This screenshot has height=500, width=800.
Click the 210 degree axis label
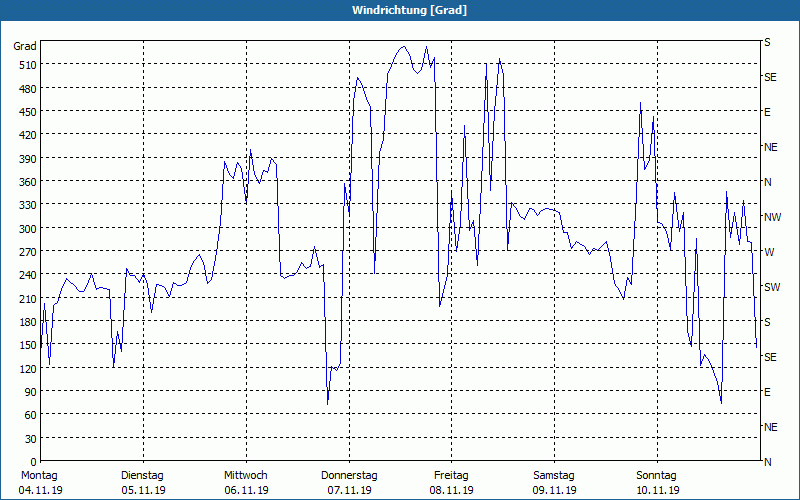click(28, 299)
